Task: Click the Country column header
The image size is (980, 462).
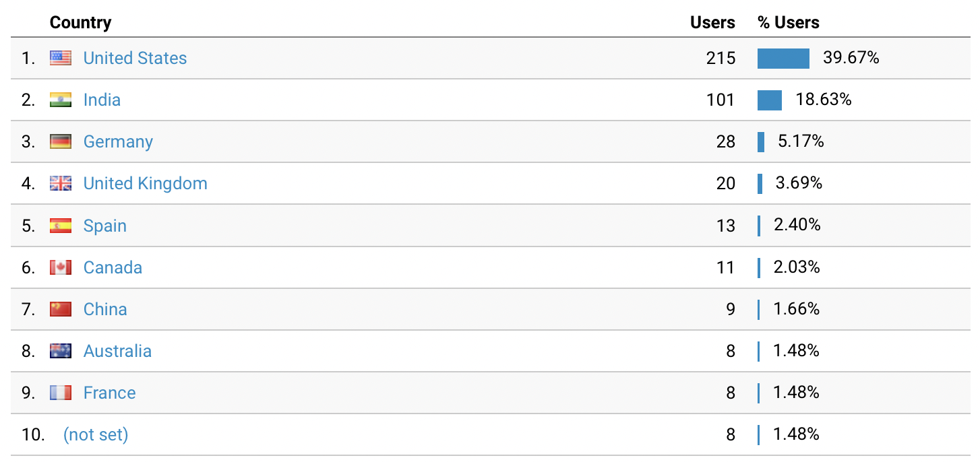Action: click(x=80, y=22)
